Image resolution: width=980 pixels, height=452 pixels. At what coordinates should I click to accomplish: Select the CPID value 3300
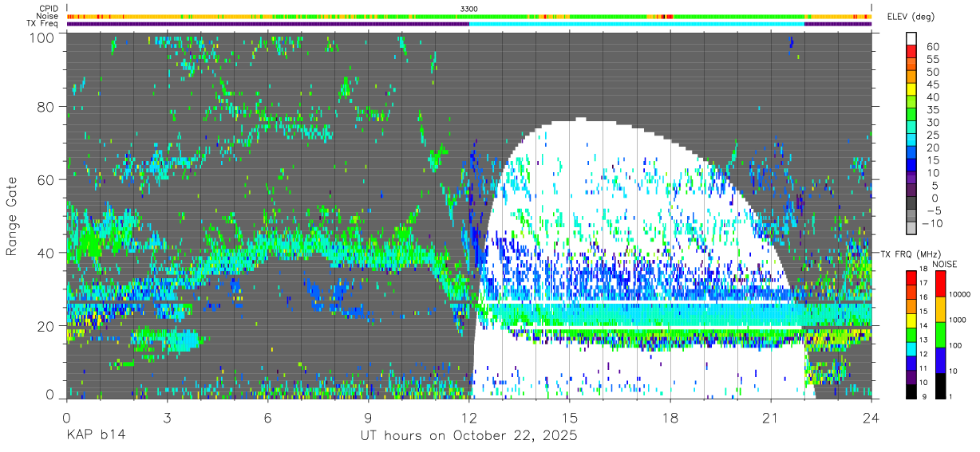tap(469, 9)
